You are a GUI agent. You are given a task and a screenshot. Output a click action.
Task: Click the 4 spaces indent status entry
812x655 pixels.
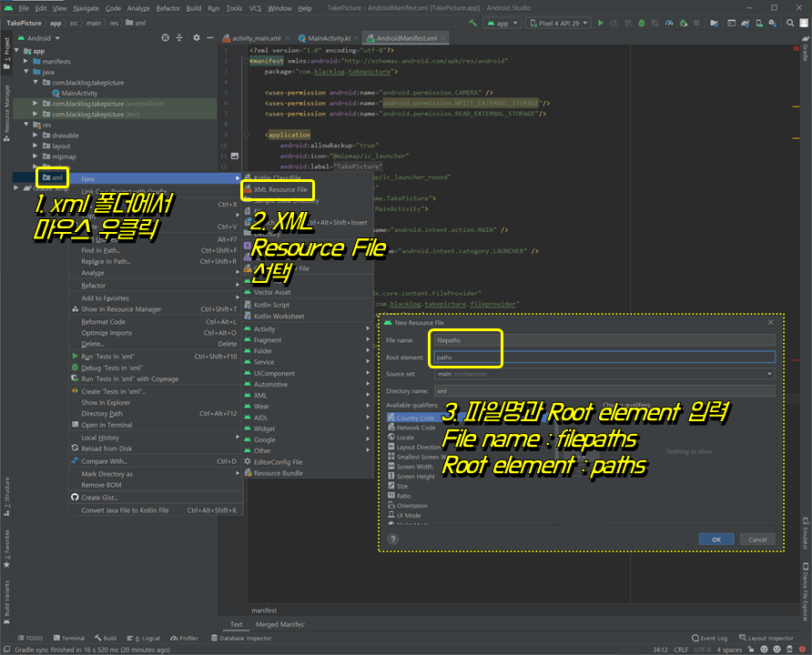pyautogui.click(x=729, y=650)
